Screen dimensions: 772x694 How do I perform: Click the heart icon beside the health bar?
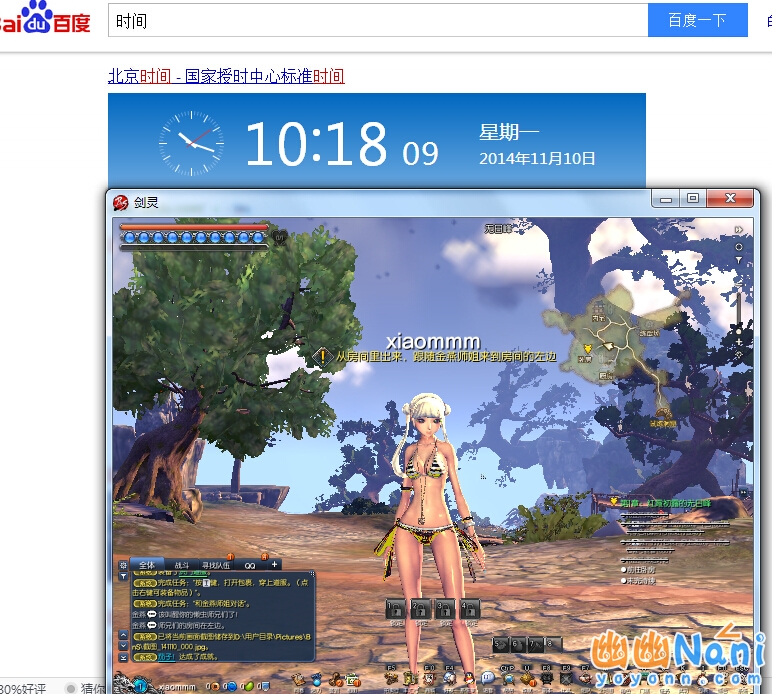(280, 237)
